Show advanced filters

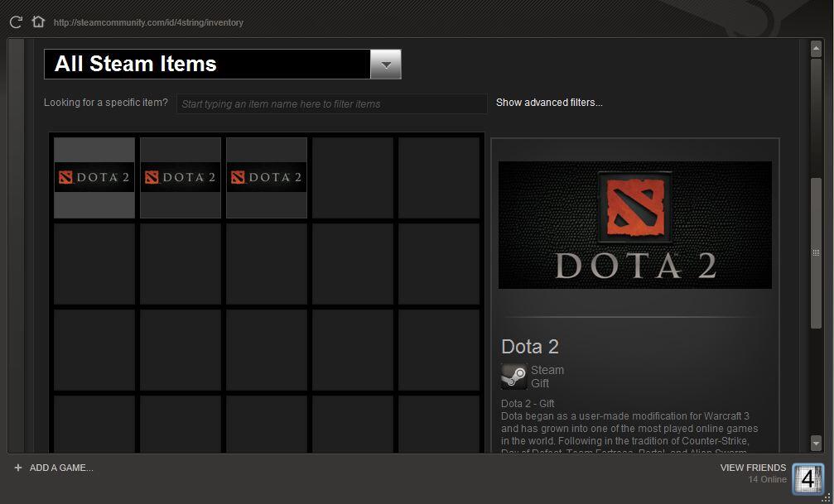pos(549,103)
